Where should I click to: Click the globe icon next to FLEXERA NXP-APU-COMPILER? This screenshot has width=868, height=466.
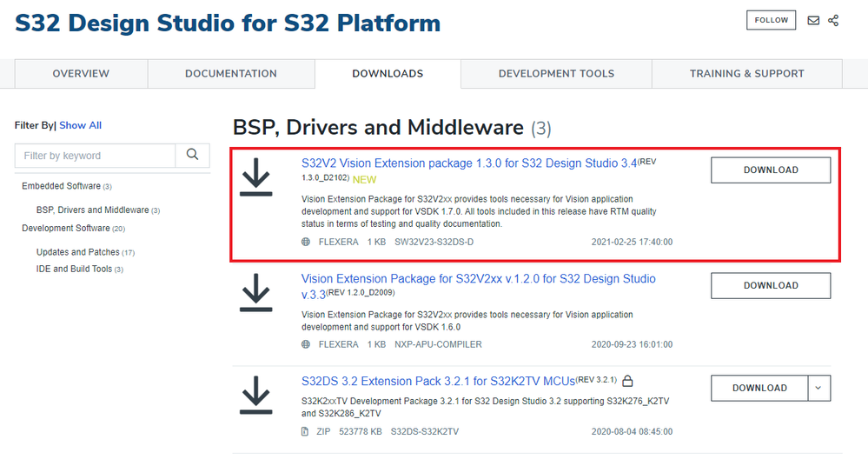[306, 344]
